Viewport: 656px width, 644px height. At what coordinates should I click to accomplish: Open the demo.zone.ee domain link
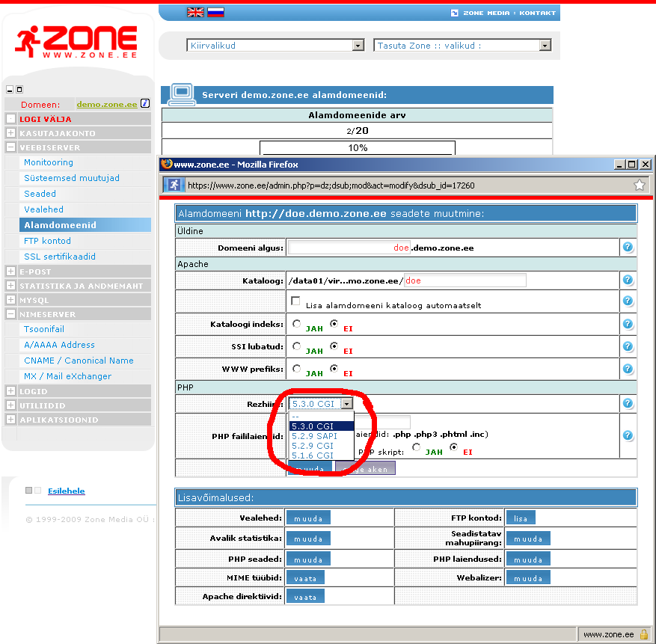107,104
